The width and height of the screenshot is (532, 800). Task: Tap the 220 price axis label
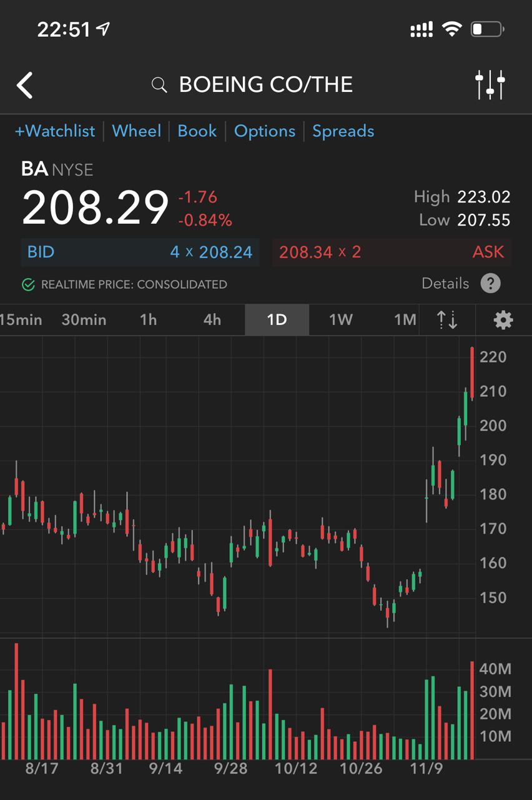tap(493, 357)
